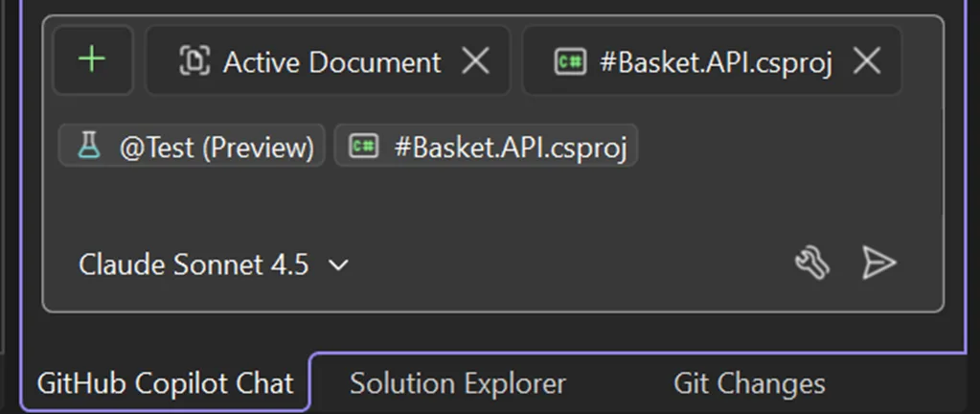The height and width of the screenshot is (414, 980).
Task: Click the flask icon beside @Test
Action: point(89,147)
